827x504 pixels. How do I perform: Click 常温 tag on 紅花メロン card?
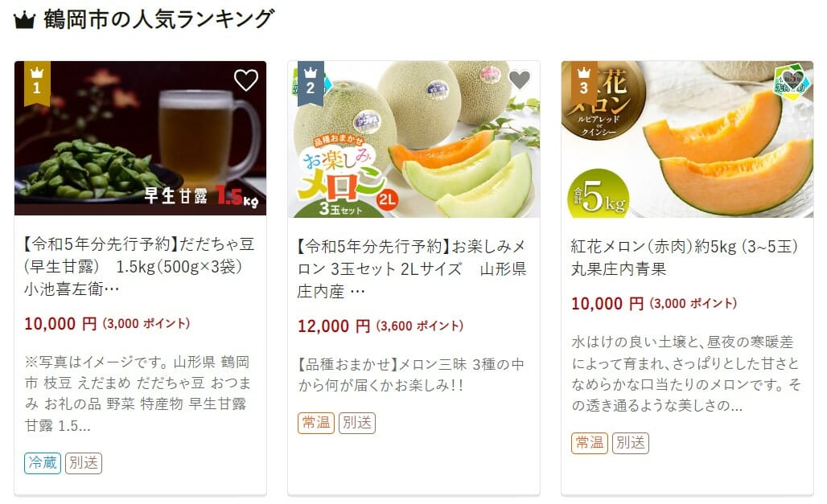click(x=590, y=443)
